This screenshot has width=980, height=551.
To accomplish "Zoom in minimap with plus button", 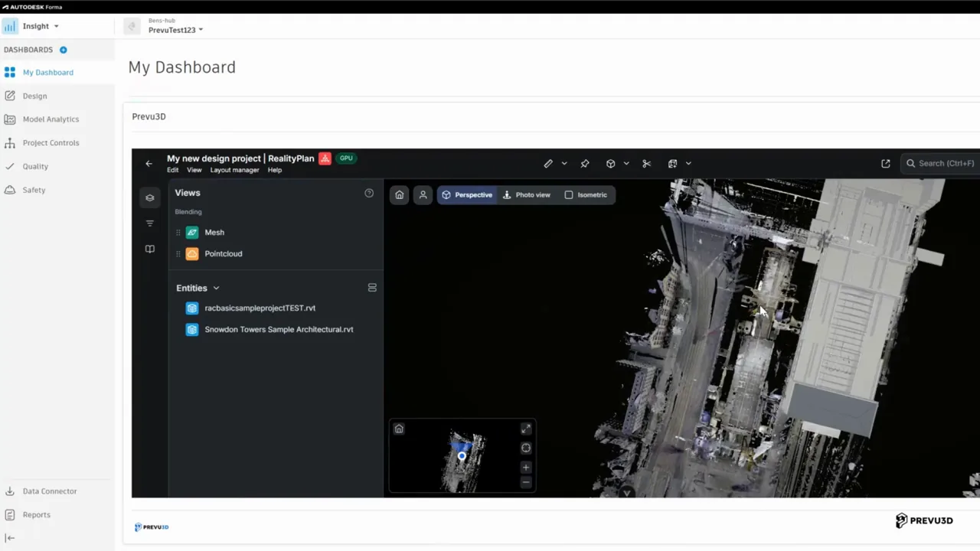I will 526,467.
